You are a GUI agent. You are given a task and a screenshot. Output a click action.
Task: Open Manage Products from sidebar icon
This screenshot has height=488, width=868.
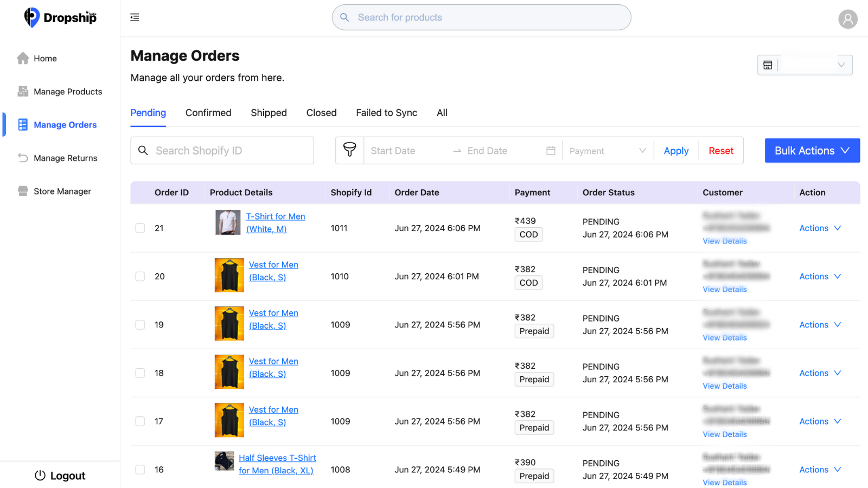pos(23,91)
